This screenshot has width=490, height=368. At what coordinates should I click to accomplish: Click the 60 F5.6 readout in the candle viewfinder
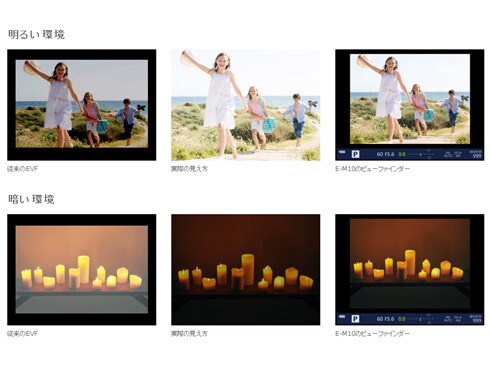click(x=386, y=319)
